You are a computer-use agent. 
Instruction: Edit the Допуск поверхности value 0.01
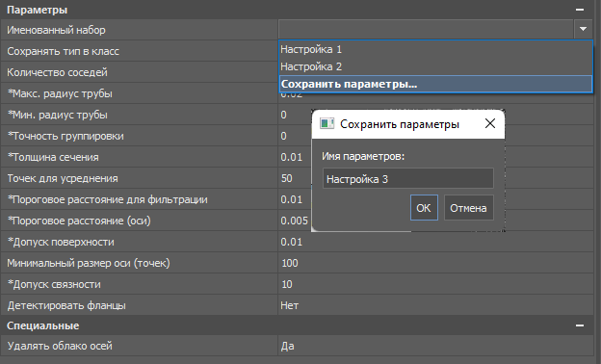pyautogui.click(x=435, y=242)
